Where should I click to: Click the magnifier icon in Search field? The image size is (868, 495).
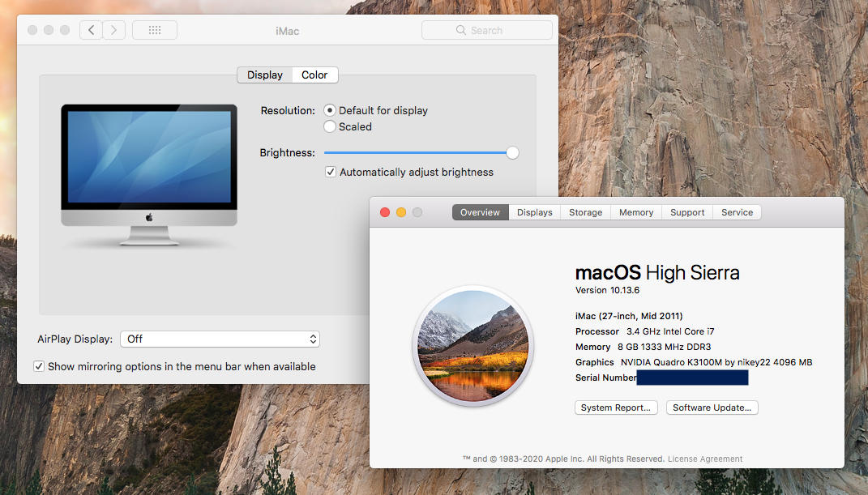(460, 30)
